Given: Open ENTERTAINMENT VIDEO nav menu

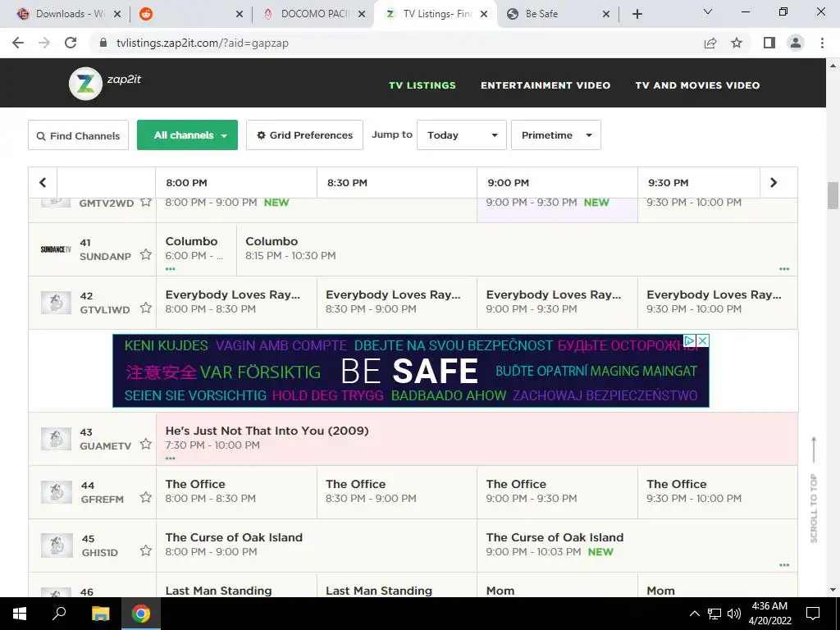Looking at the screenshot, I should [546, 85].
